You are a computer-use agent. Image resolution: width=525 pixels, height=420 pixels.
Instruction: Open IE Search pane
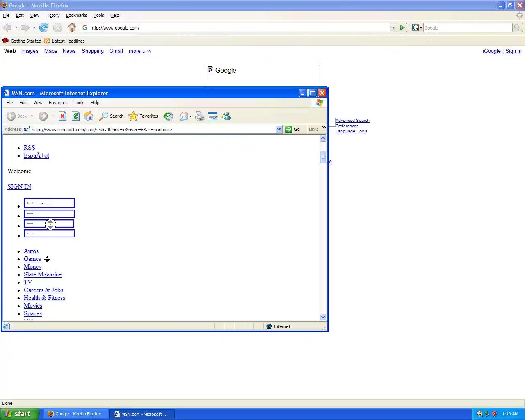coord(111,116)
